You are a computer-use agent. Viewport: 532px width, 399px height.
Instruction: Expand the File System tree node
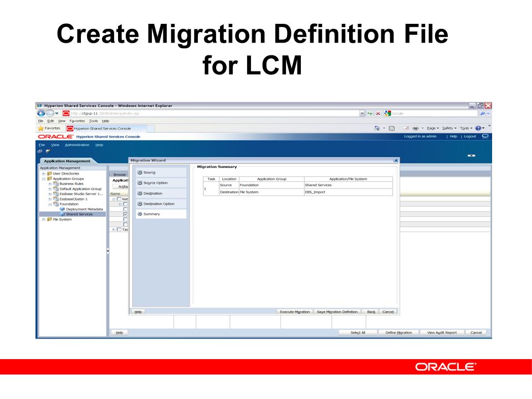click(43, 219)
